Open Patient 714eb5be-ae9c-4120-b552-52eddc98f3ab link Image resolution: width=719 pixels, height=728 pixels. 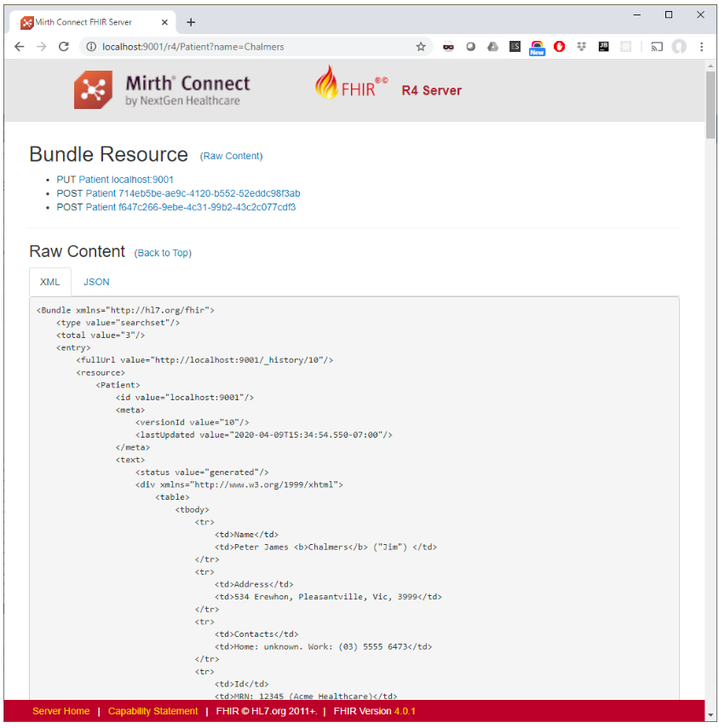point(193,193)
